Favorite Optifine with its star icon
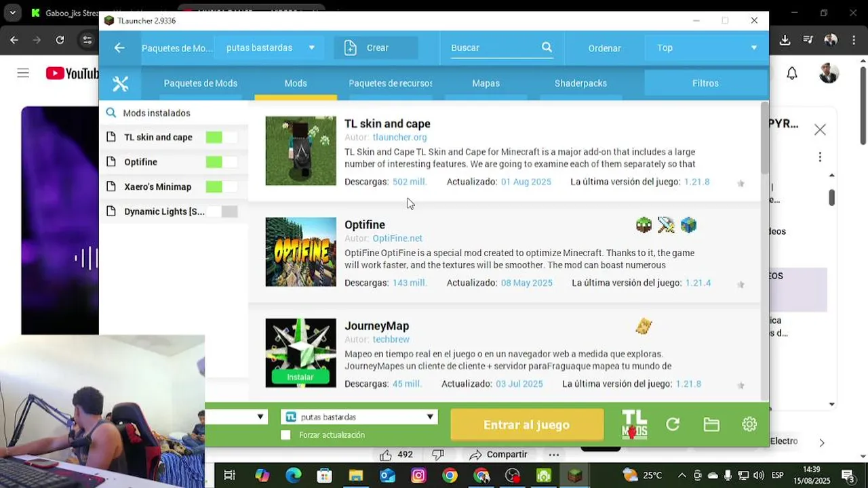Image resolution: width=868 pixels, height=488 pixels. 741,285
